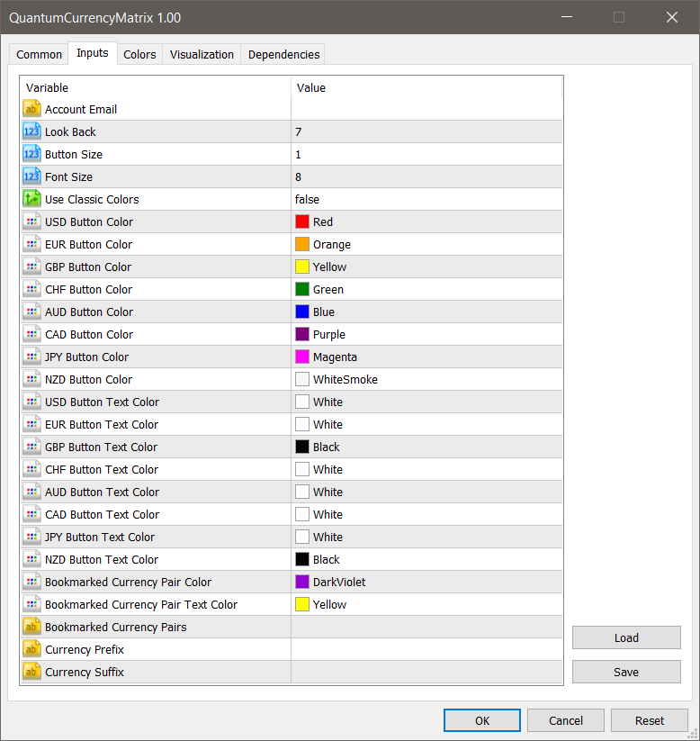Viewport: 700px width, 741px height.
Task: Switch to the Colors tab
Action: tap(139, 54)
